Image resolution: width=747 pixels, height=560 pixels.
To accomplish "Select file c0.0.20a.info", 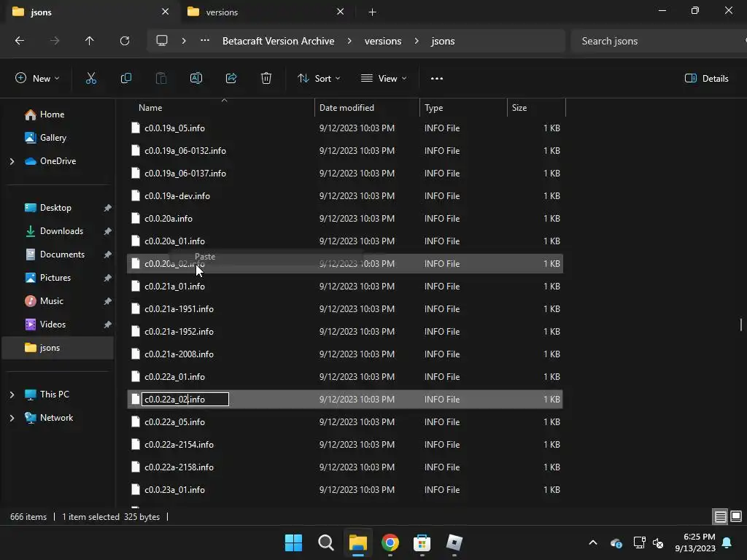I will [345, 219].
